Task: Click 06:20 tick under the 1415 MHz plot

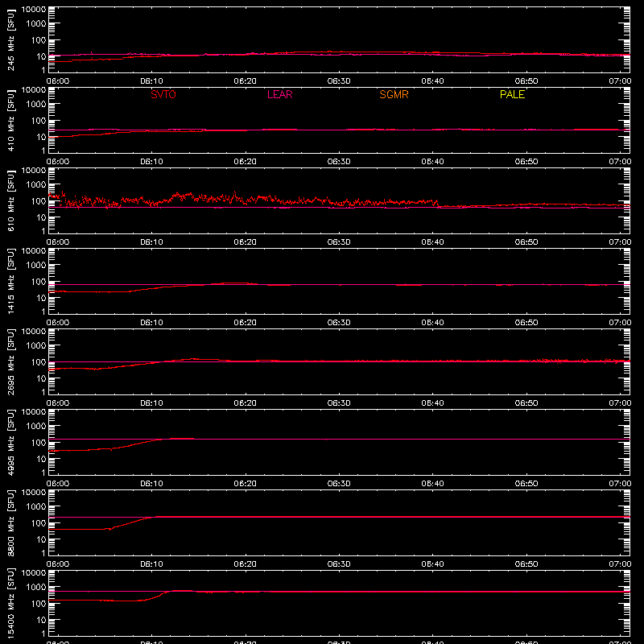Action: point(246,323)
